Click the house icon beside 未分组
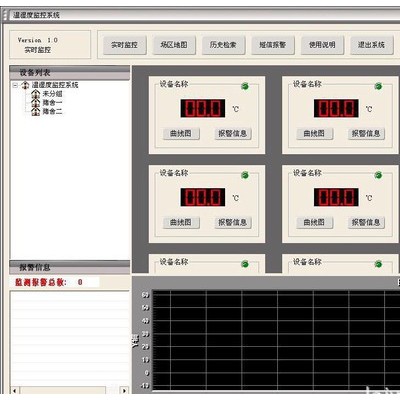This screenshot has height=400, width=400. point(35,94)
